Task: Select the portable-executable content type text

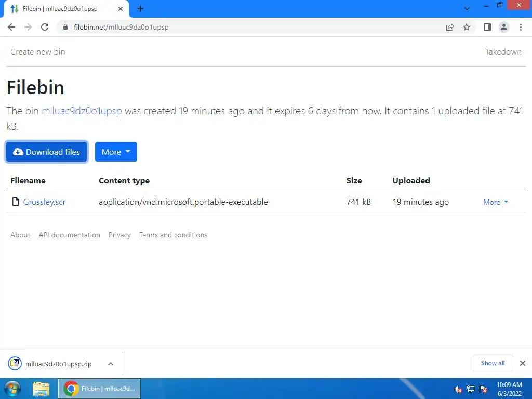Action: coord(183,202)
